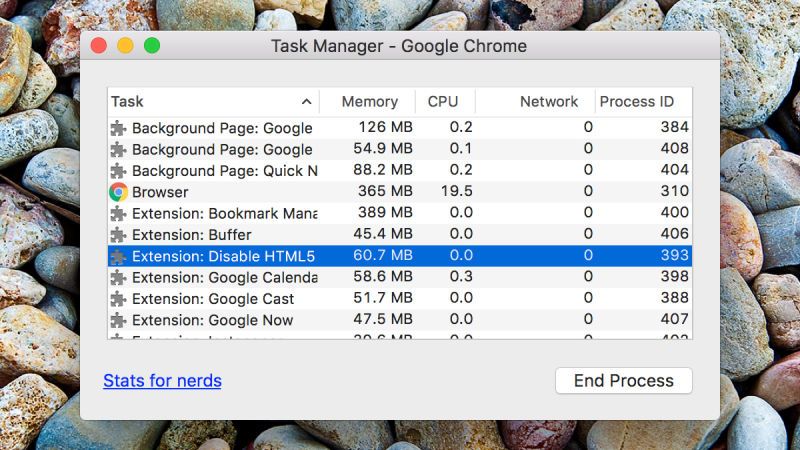Image resolution: width=800 pixels, height=450 pixels.
Task: Close the Task Manager window
Action: click(x=99, y=46)
